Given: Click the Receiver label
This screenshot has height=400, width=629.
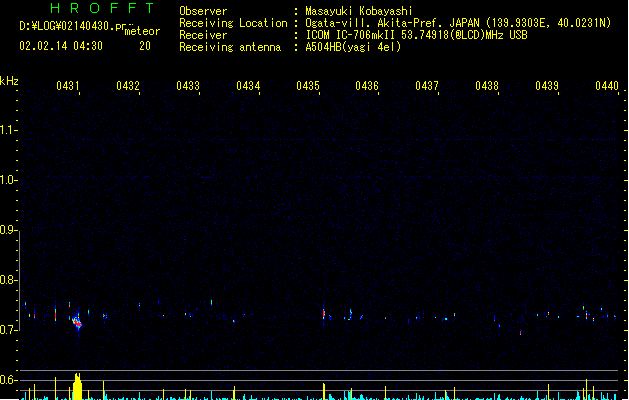Looking at the screenshot, I should [203, 35].
